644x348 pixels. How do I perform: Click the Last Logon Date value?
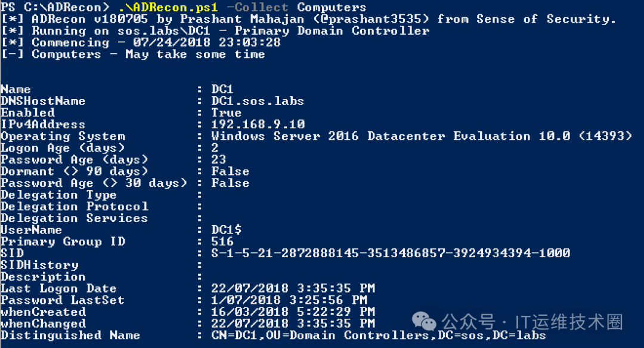pyautogui.click(x=293, y=288)
